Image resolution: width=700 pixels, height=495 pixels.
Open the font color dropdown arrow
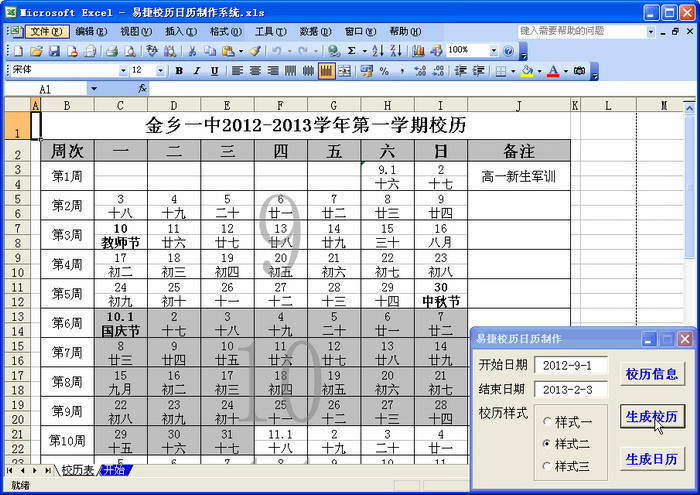[x=566, y=71]
